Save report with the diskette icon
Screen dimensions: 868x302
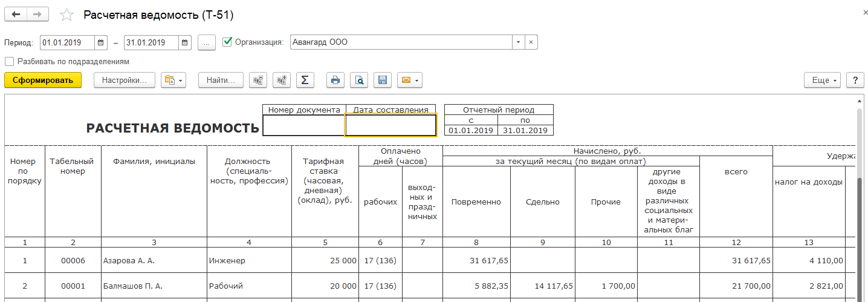382,80
